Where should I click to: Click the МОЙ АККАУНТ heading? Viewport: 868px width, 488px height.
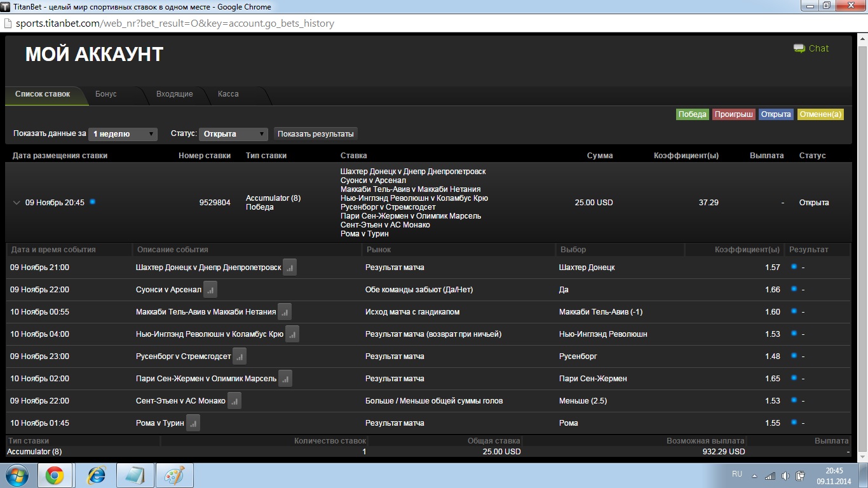tap(94, 55)
